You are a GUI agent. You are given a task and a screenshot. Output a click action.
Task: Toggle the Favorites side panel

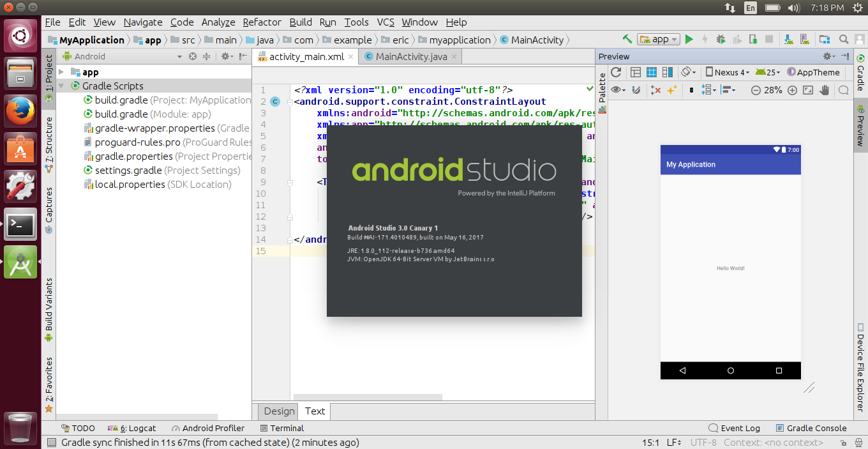49,385
